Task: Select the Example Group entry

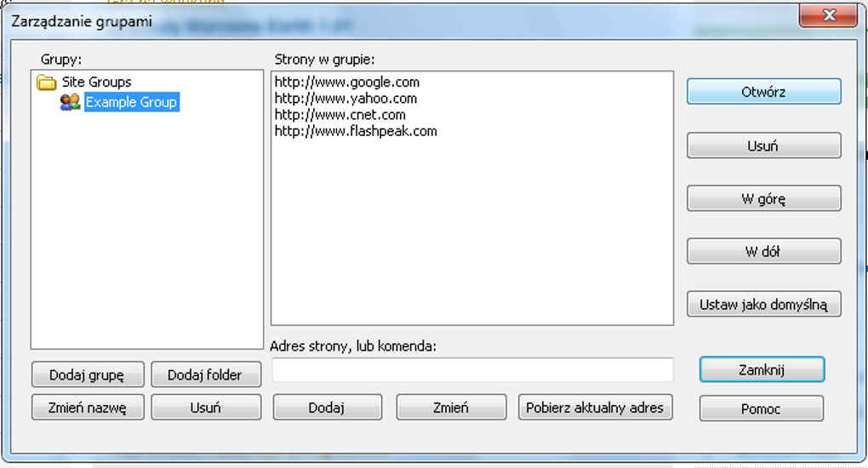Action: click(131, 102)
